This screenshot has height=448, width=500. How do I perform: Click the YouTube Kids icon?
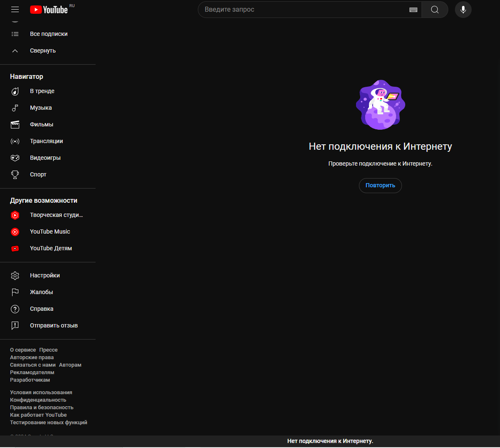point(15,249)
